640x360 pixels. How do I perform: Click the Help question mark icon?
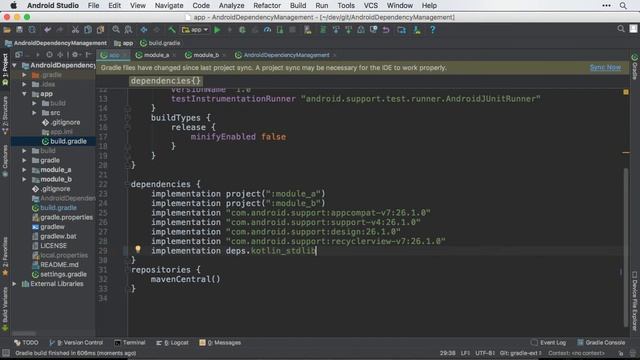pyautogui.click(x=433, y=30)
